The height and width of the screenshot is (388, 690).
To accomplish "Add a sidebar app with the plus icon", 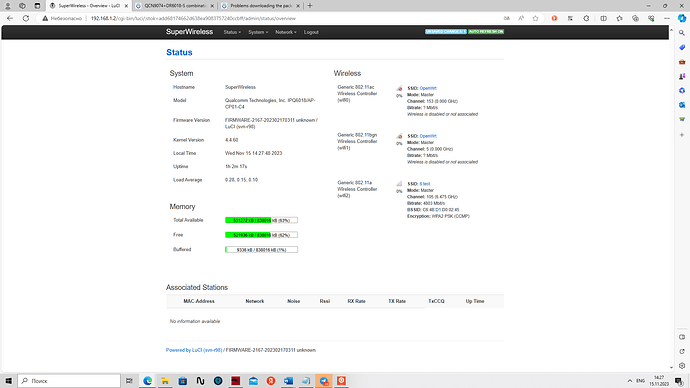I will pos(682,135).
